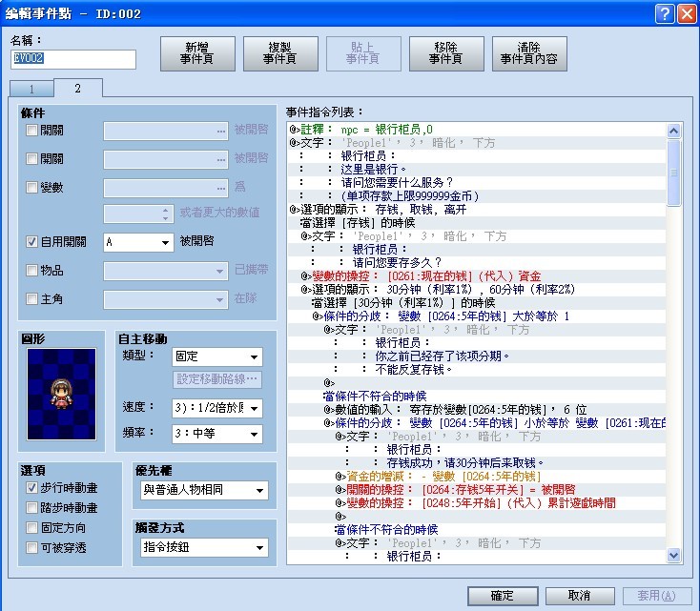
Task: Click 貼上事件頁 button
Action: click(363, 53)
